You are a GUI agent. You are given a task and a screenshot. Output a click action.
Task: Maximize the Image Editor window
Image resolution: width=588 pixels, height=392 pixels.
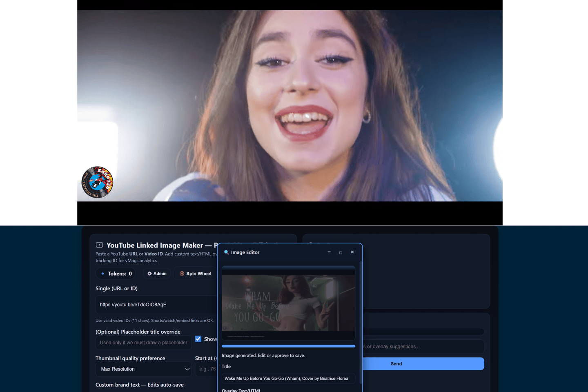pyautogui.click(x=341, y=252)
